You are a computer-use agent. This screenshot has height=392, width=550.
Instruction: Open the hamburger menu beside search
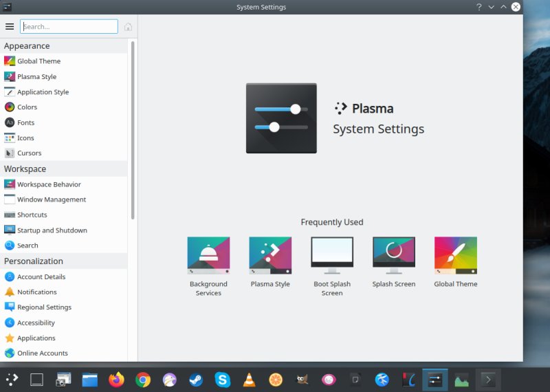tap(10, 27)
